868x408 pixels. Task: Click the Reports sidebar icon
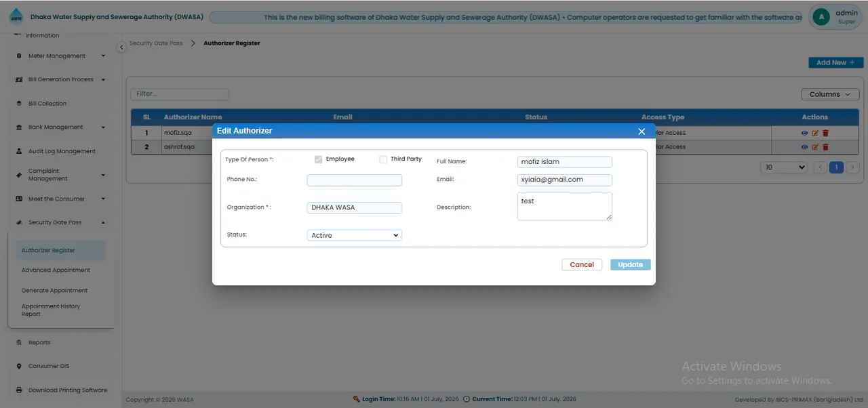19,343
